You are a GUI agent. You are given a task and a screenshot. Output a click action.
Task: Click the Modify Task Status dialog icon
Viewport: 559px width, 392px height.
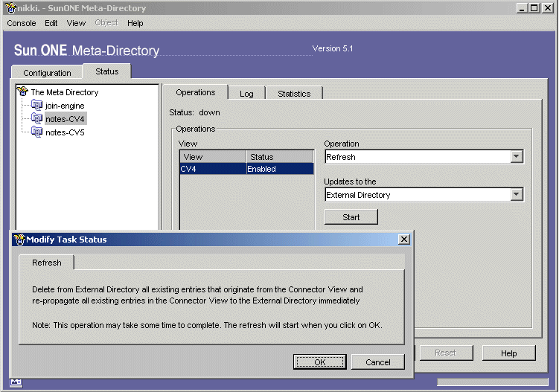19,239
